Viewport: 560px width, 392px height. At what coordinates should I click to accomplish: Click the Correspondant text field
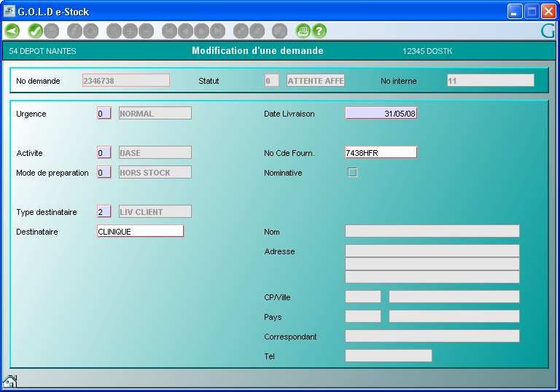click(432, 337)
